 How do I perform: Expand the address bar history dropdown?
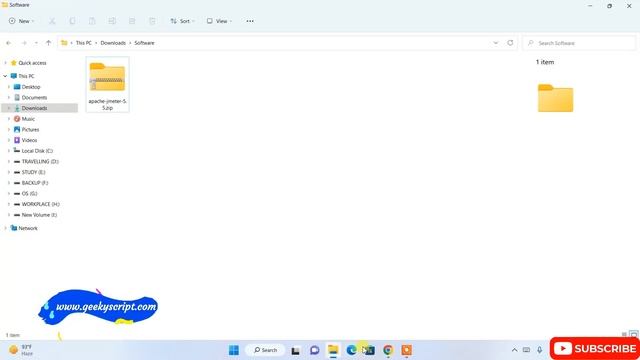pos(496,43)
